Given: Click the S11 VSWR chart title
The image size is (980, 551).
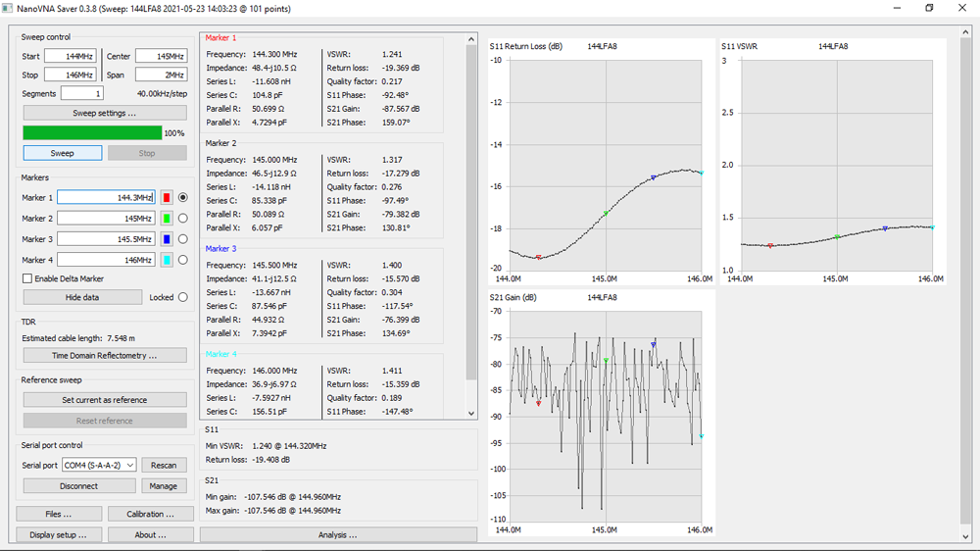Looking at the screenshot, I should [x=739, y=46].
